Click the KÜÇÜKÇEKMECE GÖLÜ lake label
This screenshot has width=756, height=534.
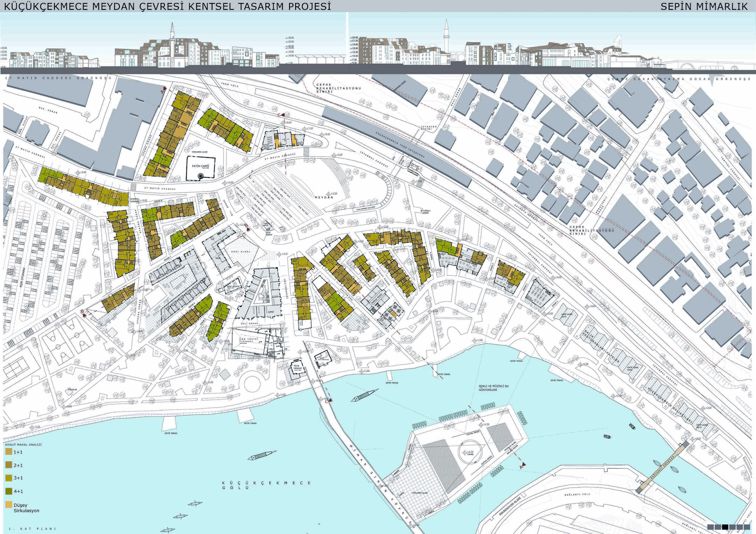tap(266, 485)
